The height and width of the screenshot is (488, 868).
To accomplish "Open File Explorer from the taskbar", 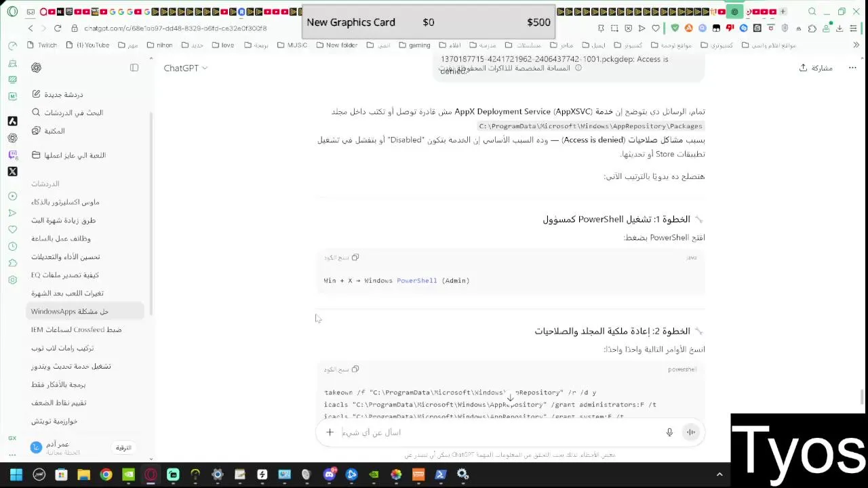I will [83, 474].
